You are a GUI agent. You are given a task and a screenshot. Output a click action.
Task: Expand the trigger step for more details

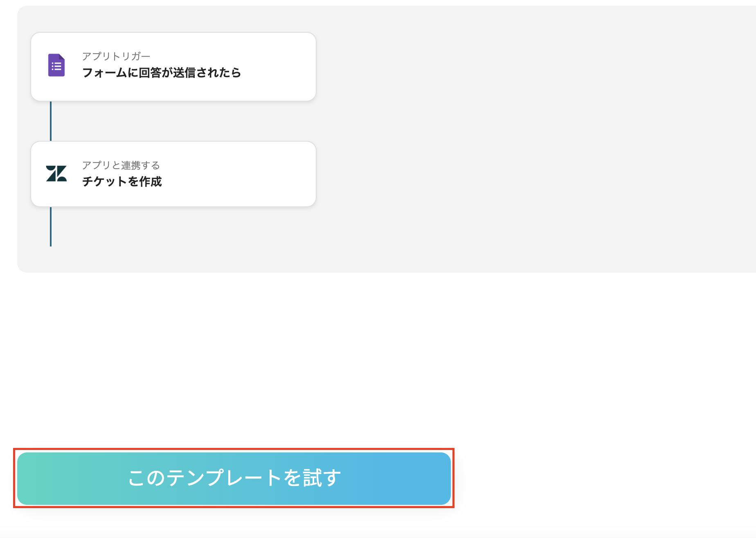(x=173, y=66)
